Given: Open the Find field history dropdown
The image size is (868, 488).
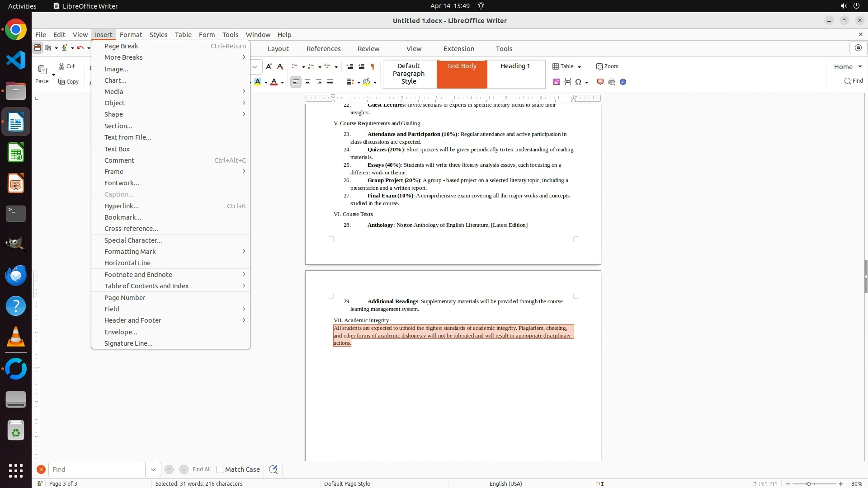Looking at the screenshot, I should pyautogui.click(x=153, y=469).
